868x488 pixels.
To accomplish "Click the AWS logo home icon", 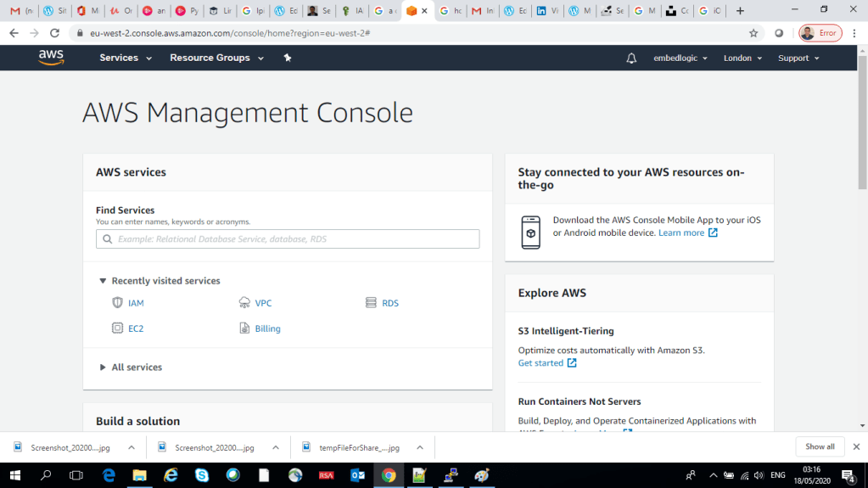I will click(51, 58).
